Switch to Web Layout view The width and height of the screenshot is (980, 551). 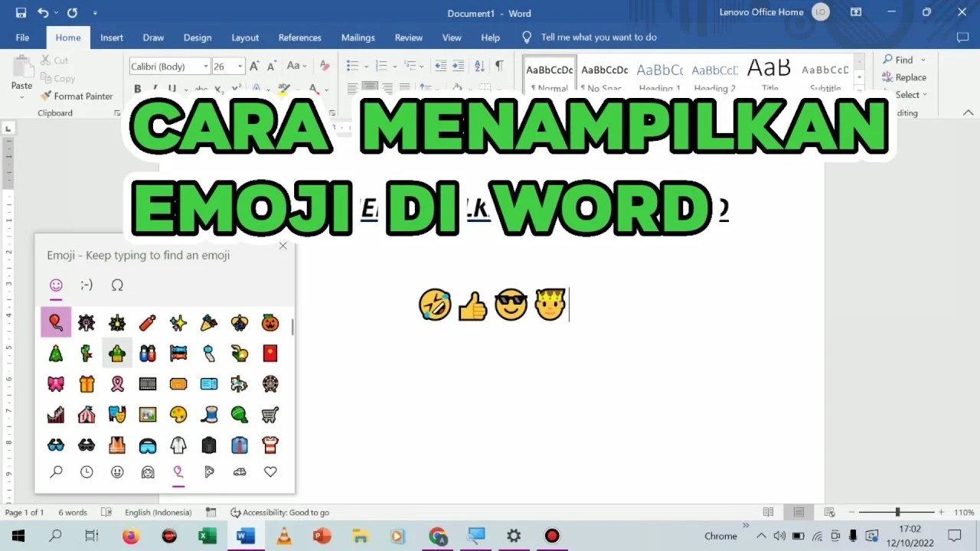[829, 513]
